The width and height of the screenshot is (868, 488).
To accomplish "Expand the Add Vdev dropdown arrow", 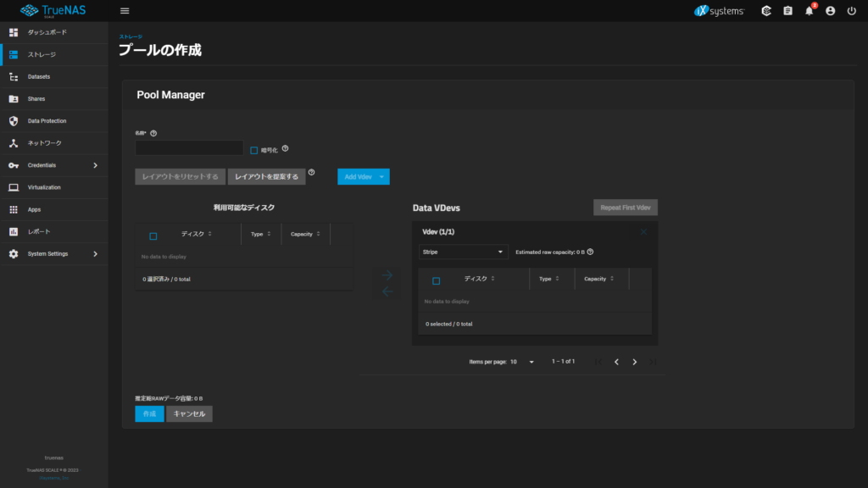I will coord(382,176).
